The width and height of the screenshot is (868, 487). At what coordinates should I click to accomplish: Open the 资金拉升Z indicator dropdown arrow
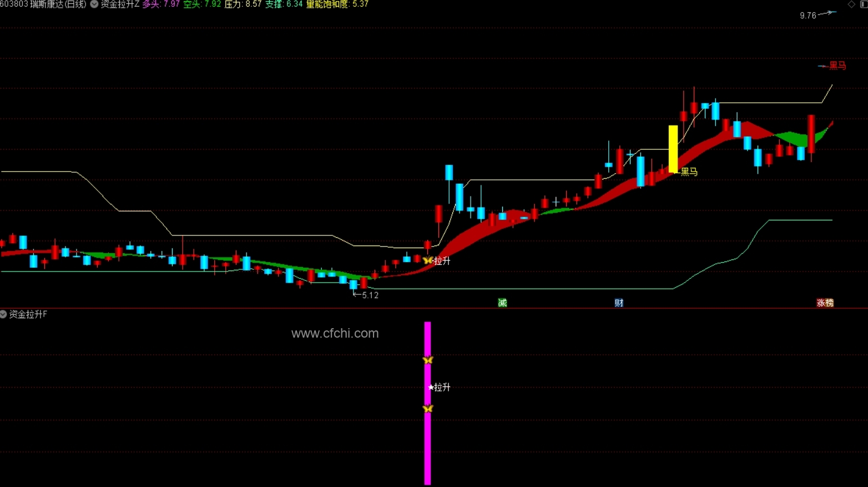click(94, 4)
